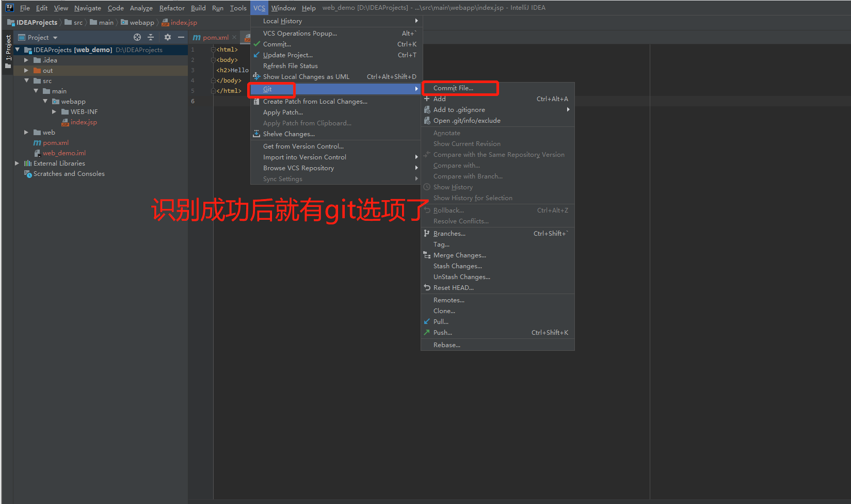
Task: Hide the Project panel with minus icon
Action: [181, 37]
